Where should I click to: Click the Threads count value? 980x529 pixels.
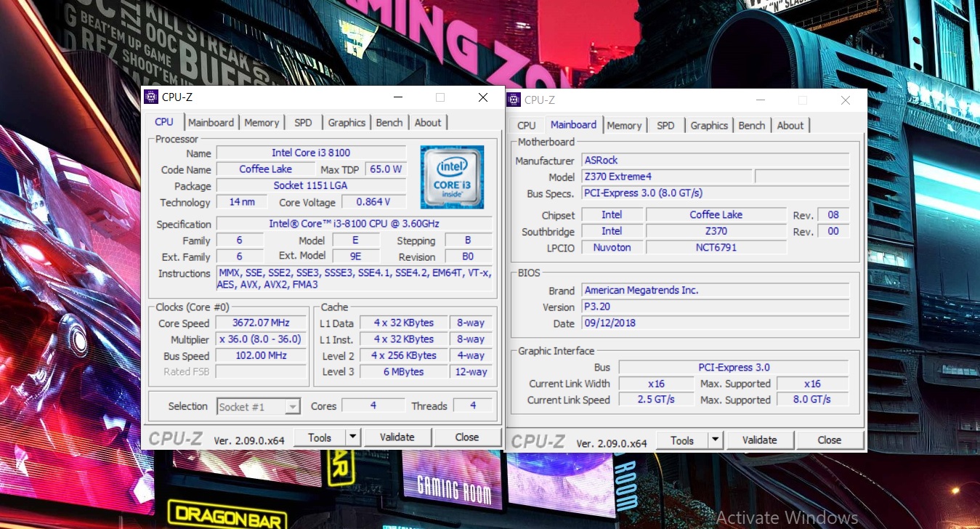click(473, 405)
